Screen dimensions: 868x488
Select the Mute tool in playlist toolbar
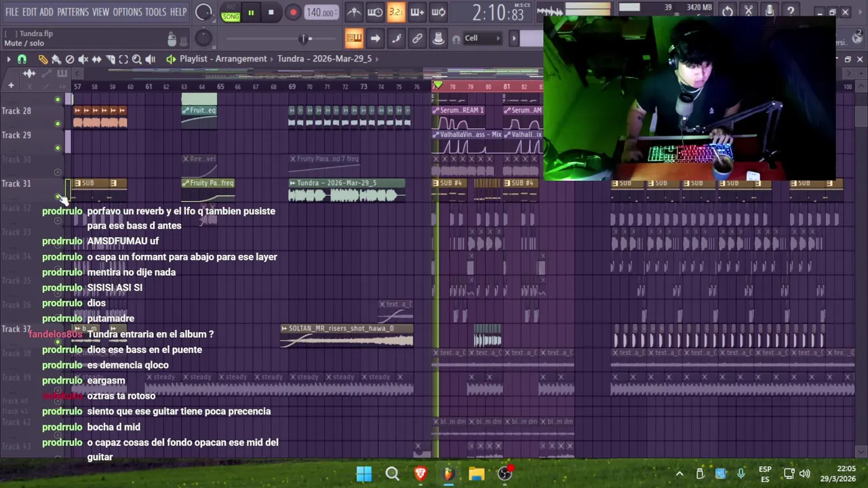83,59
